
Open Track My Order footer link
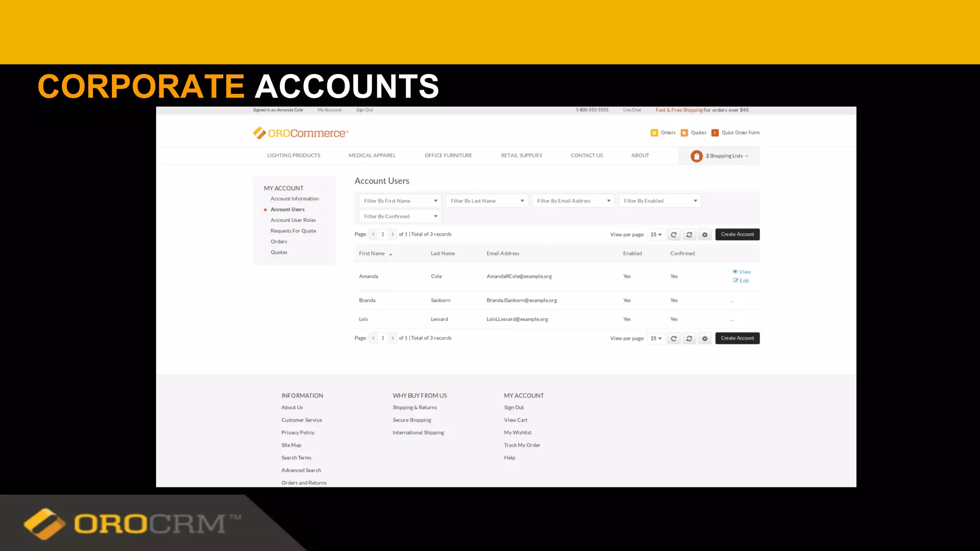(522, 445)
